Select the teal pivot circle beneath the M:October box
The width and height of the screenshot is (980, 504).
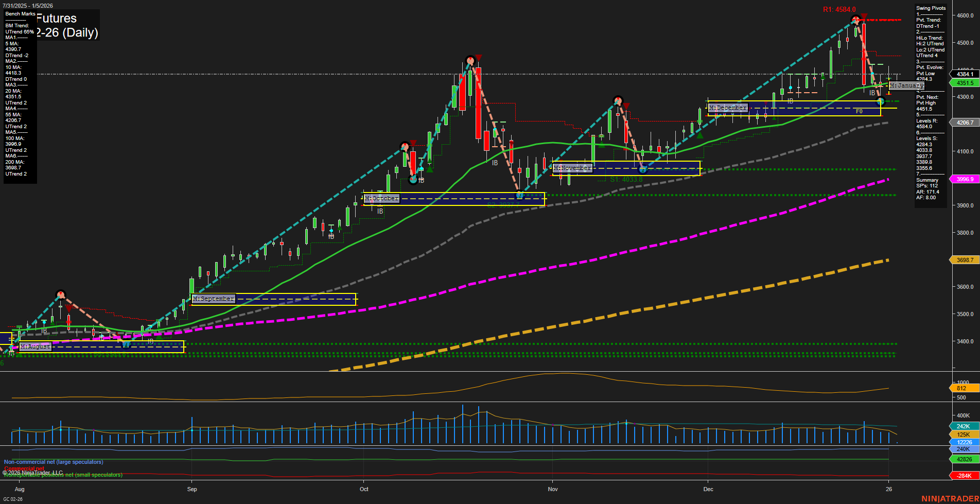[x=520, y=196]
